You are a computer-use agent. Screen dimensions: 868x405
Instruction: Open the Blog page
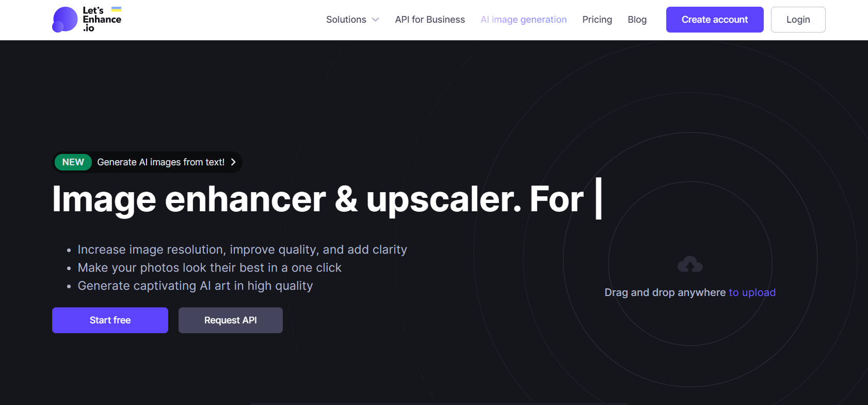[637, 20]
